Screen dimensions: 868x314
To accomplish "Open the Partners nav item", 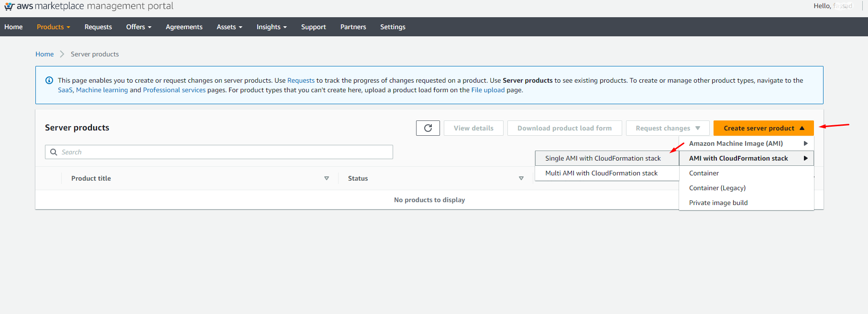I will point(353,27).
